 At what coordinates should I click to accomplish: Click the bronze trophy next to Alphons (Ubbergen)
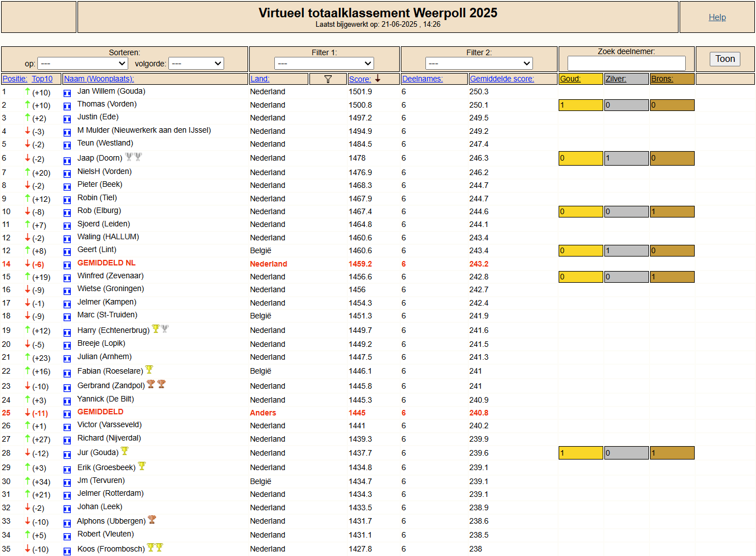[152, 519]
